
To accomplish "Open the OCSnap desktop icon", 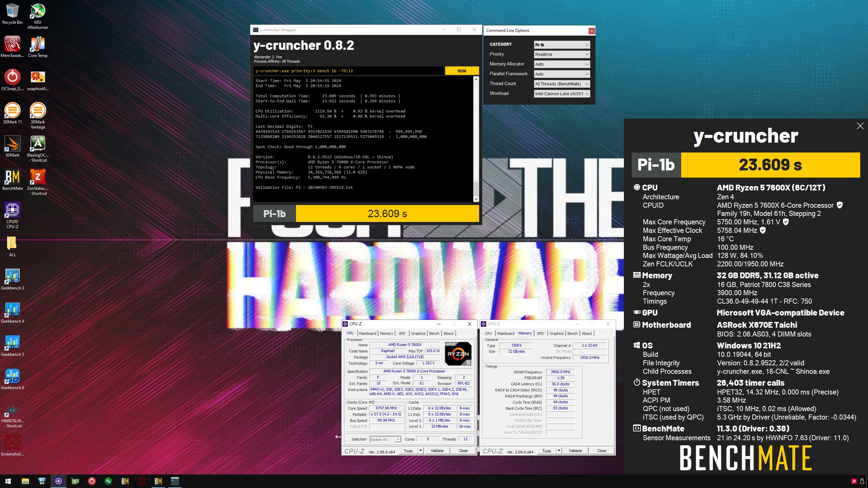I will 13,80.
